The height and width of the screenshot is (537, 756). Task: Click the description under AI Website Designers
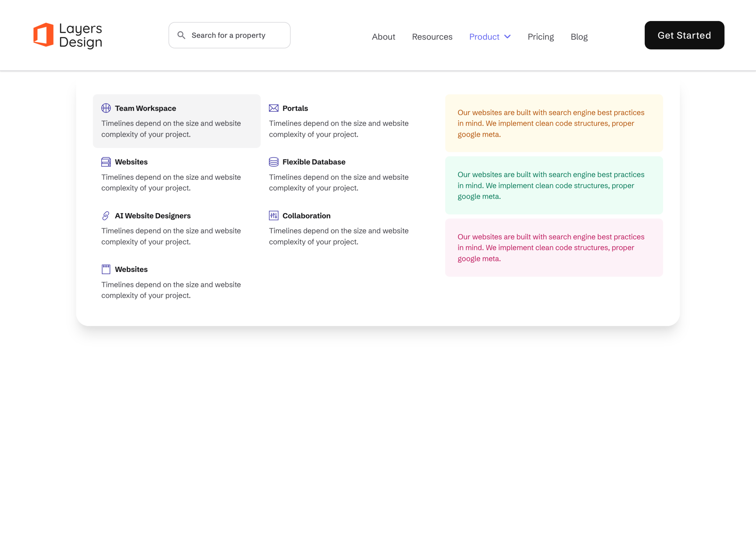click(171, 236)
